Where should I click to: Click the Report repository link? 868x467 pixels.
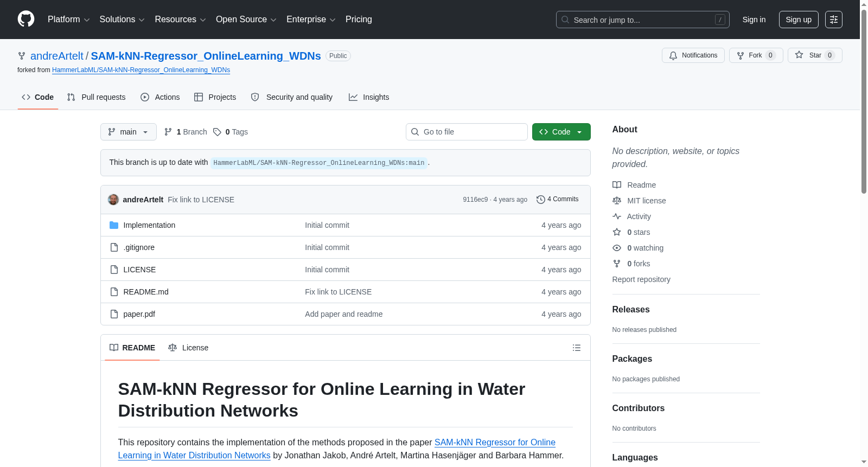click(x=641, y=279)
